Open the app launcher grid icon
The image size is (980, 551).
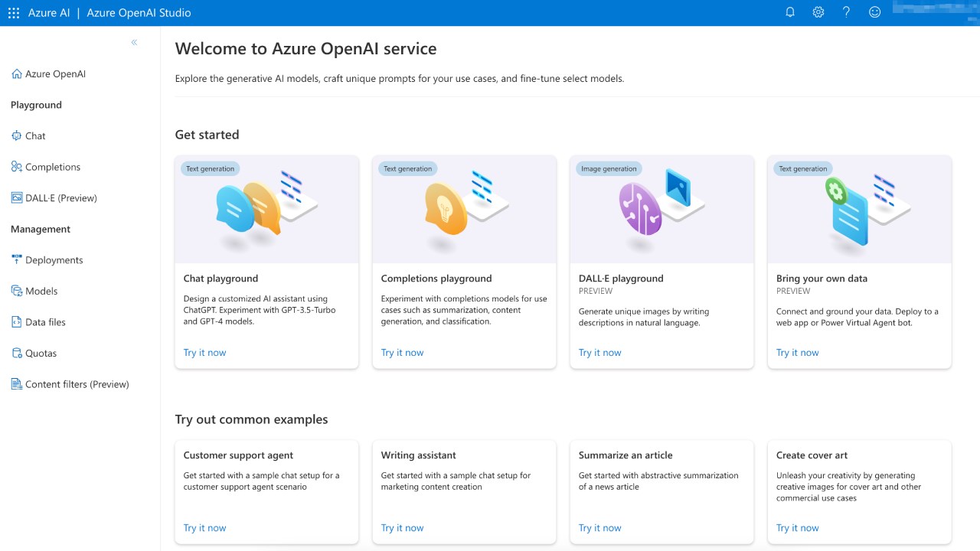coord(13,13)
